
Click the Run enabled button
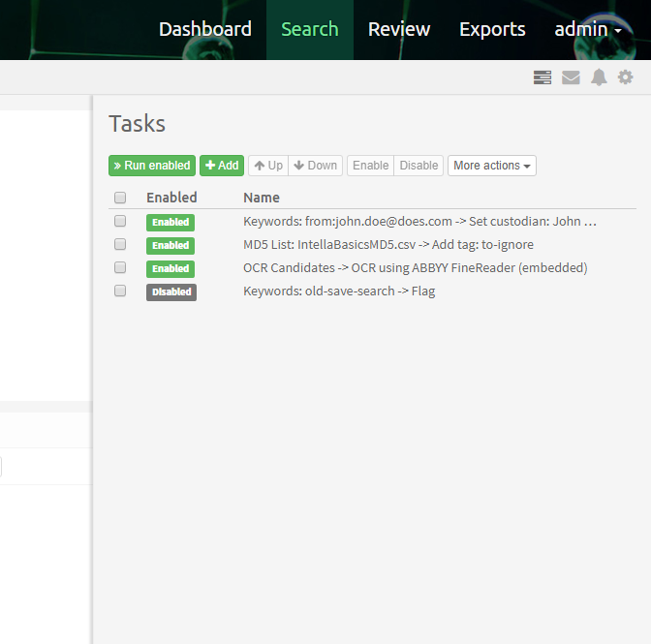[151, 166]
